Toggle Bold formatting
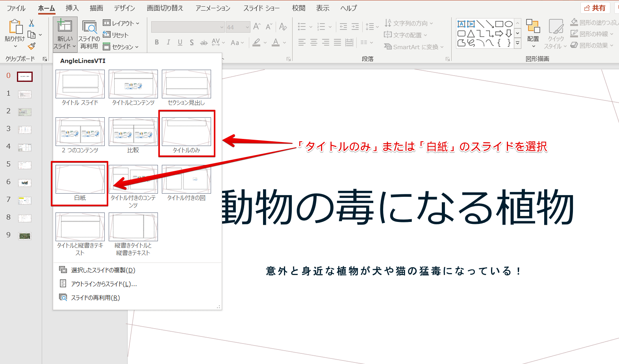The height and width of the screenshot is (364, 619). click(157, 42)
